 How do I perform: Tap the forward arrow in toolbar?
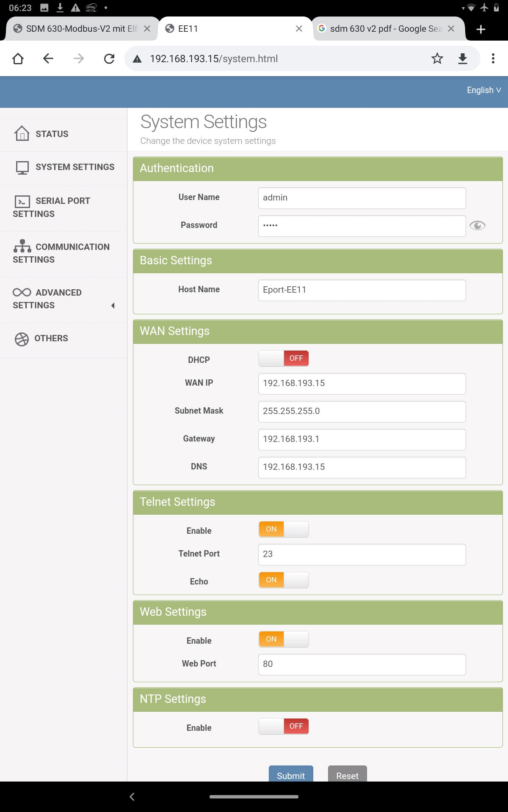(x=79, y=58)
